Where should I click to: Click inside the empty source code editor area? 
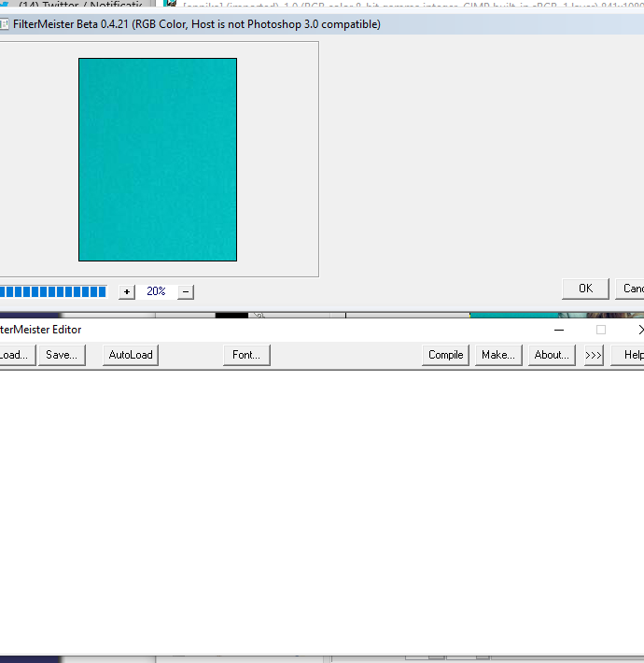pos(322,513)
